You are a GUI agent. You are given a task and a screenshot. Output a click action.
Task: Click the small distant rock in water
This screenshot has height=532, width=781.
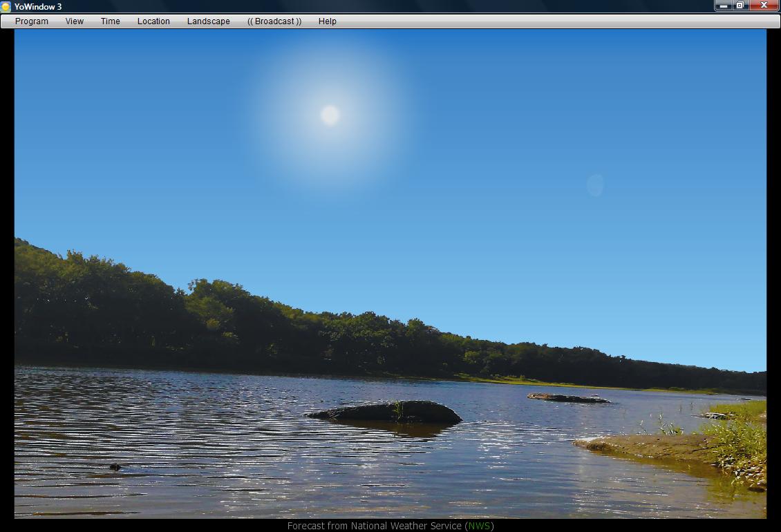[x=568, y=398]
